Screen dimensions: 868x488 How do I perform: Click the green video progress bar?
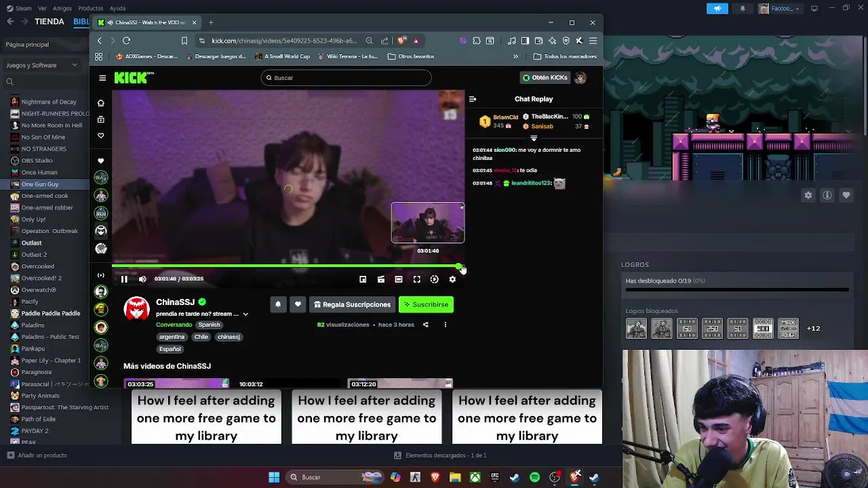pyautogui.click(x=288, y=266)
